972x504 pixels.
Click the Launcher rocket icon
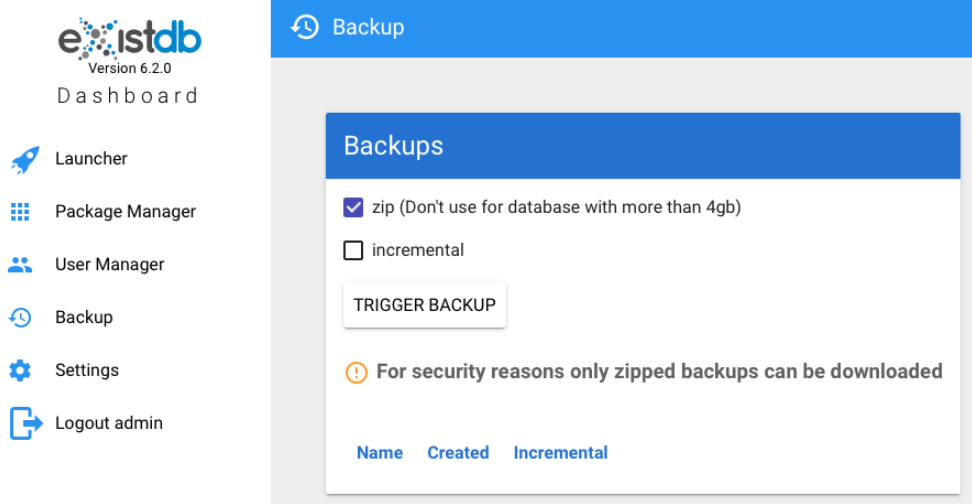(24, 159)
